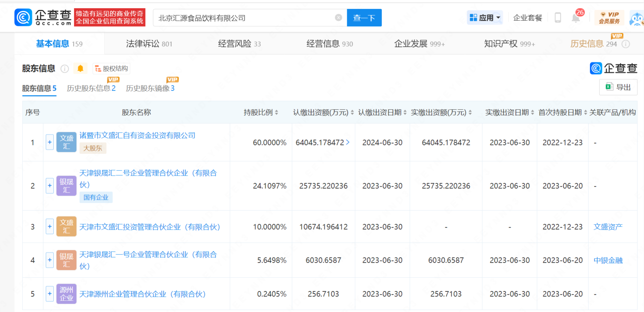
Task: Open the 应用 dropdown menu
Action: tap(485, 18)
